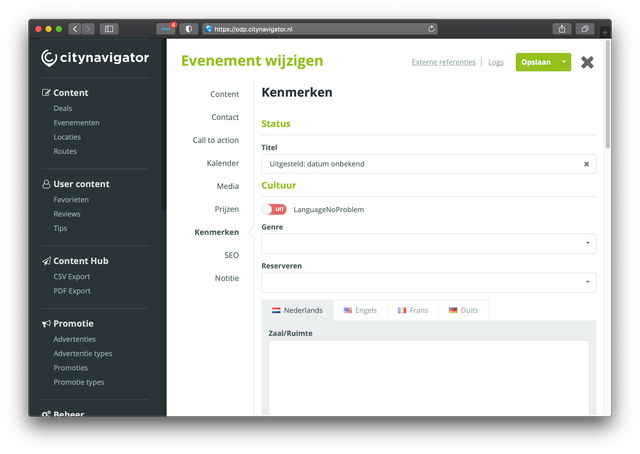Image resolution: width=640 pixels, height=454 pixels.
Task: Open CSV Export in Content Hub
Action: pos(71,277)
